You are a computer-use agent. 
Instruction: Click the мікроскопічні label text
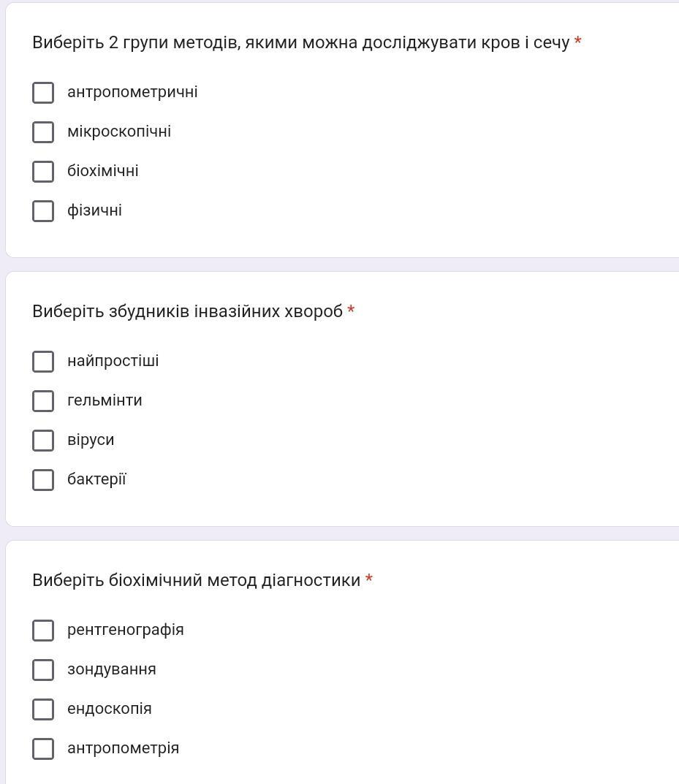click(x=119, y=132)
